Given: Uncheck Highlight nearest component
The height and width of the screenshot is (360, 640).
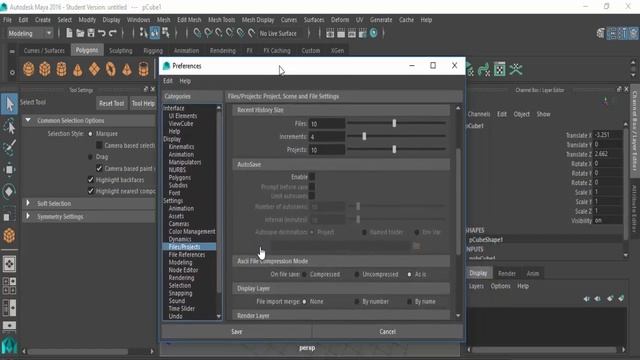Looking at the screenshot, I should click(91, 191).
